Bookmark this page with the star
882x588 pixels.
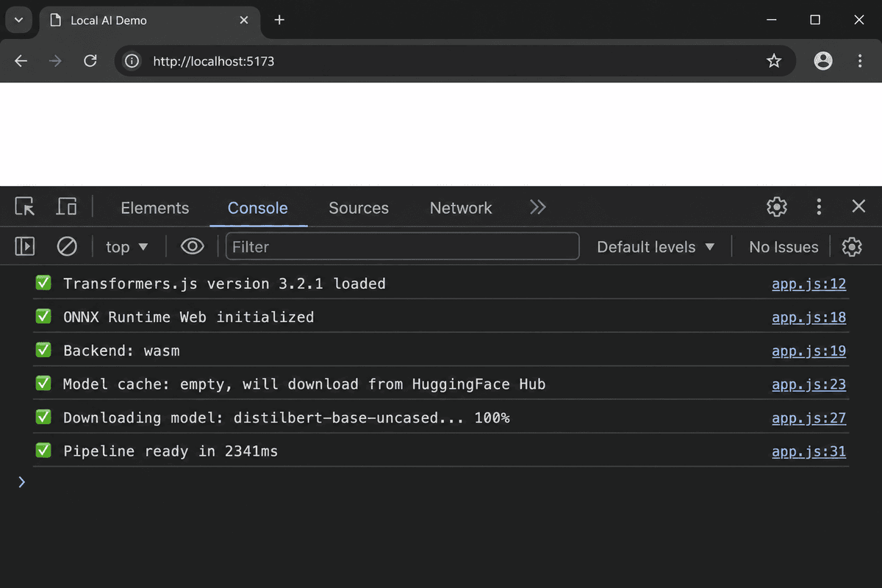click(774, 61)
